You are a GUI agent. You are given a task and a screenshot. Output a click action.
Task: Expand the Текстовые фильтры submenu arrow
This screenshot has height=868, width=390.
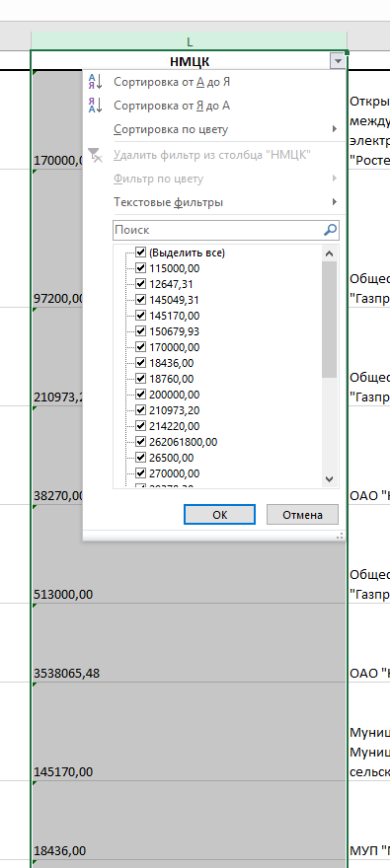(x=334, y=202)
